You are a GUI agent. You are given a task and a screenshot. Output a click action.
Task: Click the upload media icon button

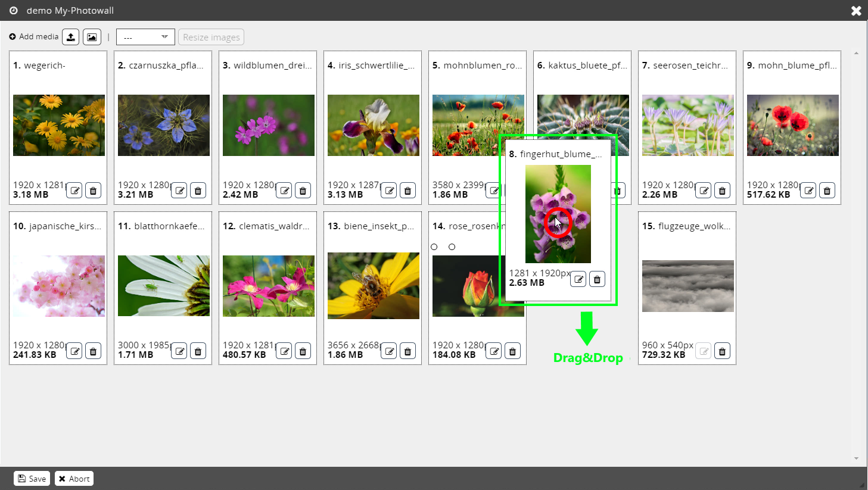click(70, 37)
